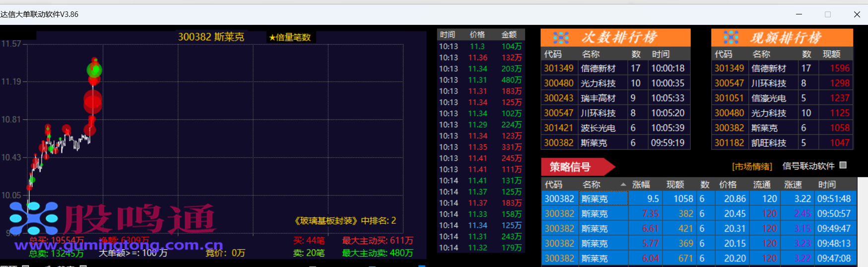This screenshot has width=868, height=267.
Task: Click 现额 value 671 in strategy signals
Action: pyautogui.click(x=685, y=258)
